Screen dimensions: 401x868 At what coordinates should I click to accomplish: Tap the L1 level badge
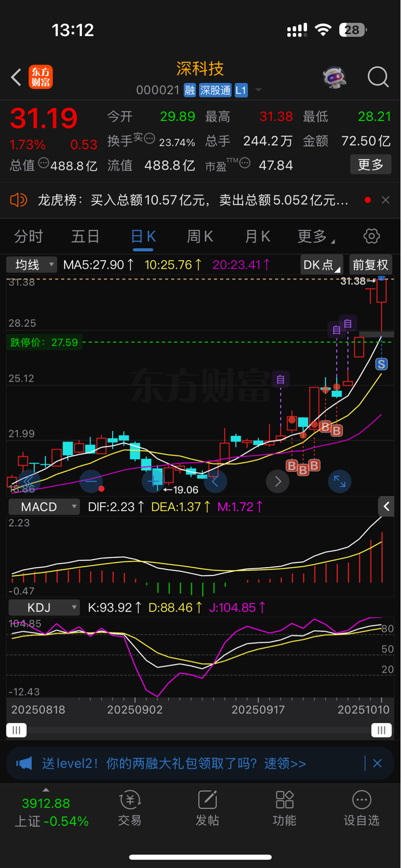tap(240, 90)
